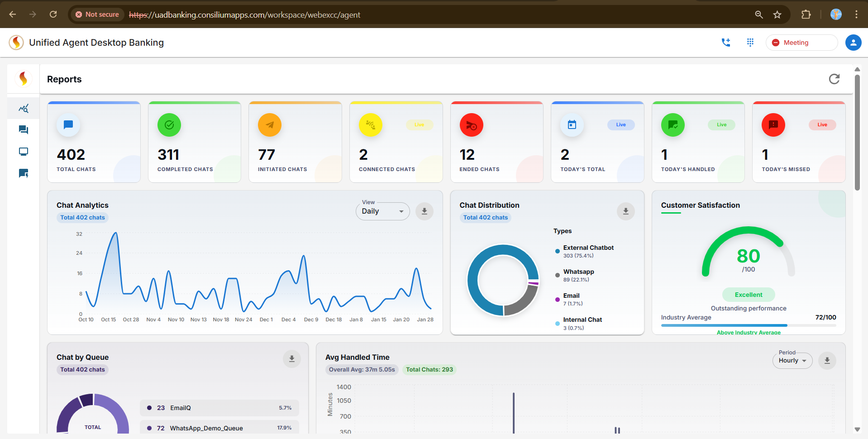
Task: Open the reports analytics sidebar icon
Action: 24,109
